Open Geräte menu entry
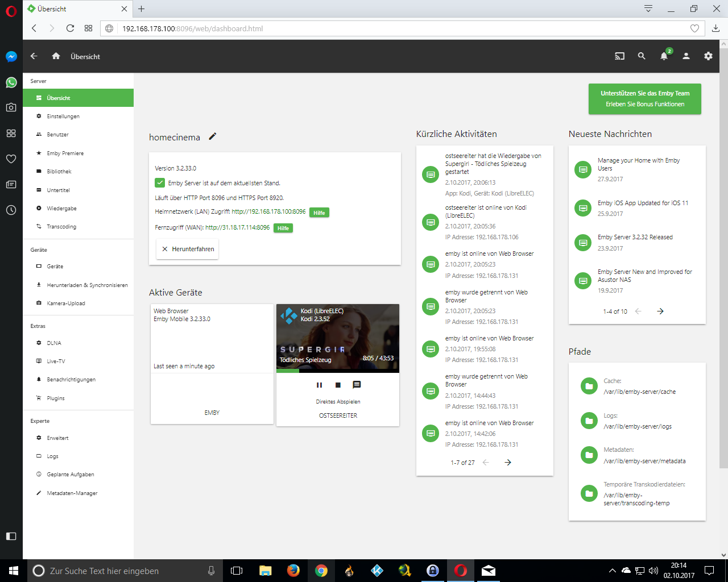 click(x=78, y=267)
